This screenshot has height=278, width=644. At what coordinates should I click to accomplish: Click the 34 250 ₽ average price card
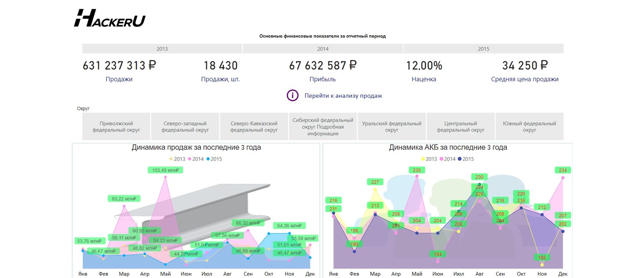(525, 65)
